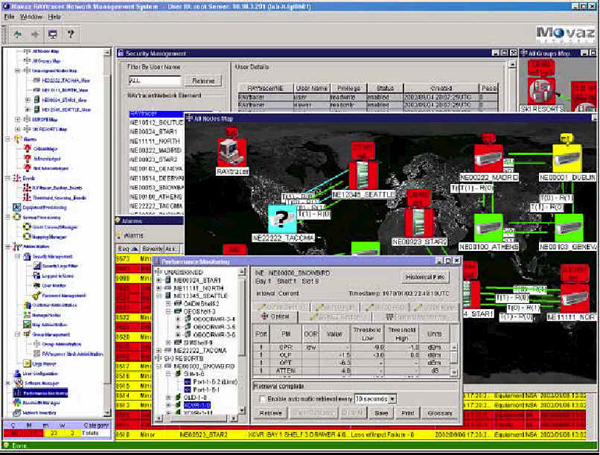This screenshot has width=600, height=455.
Task: Collapse the Unassigned Nodes Map tree node
Action: (x=17, y=71)
